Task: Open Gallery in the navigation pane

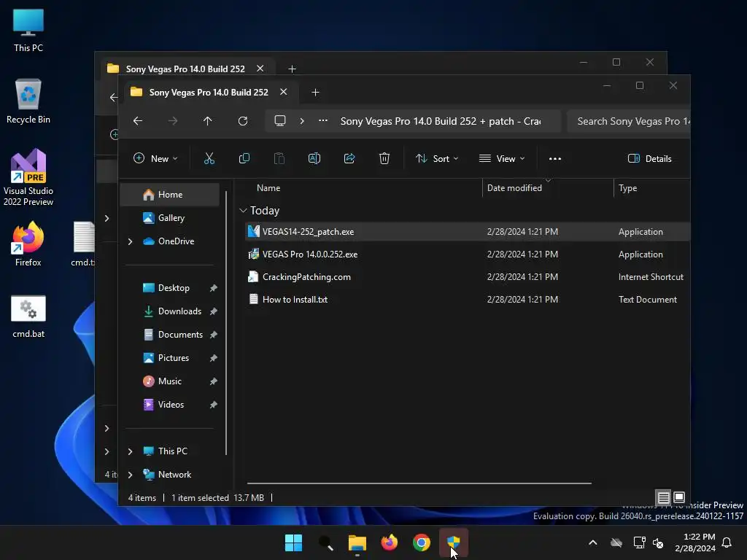Action: 170,217
